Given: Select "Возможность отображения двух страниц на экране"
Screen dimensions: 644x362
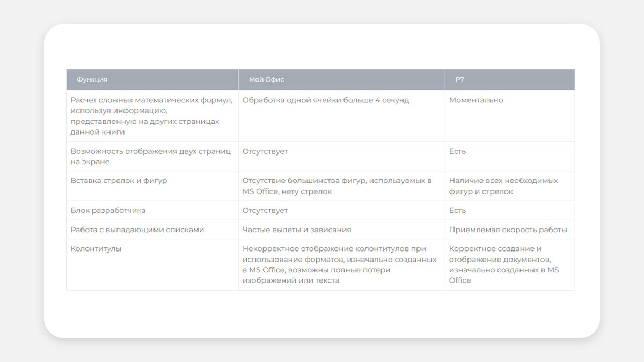Looking at the screenshot, I should (152, 157).
